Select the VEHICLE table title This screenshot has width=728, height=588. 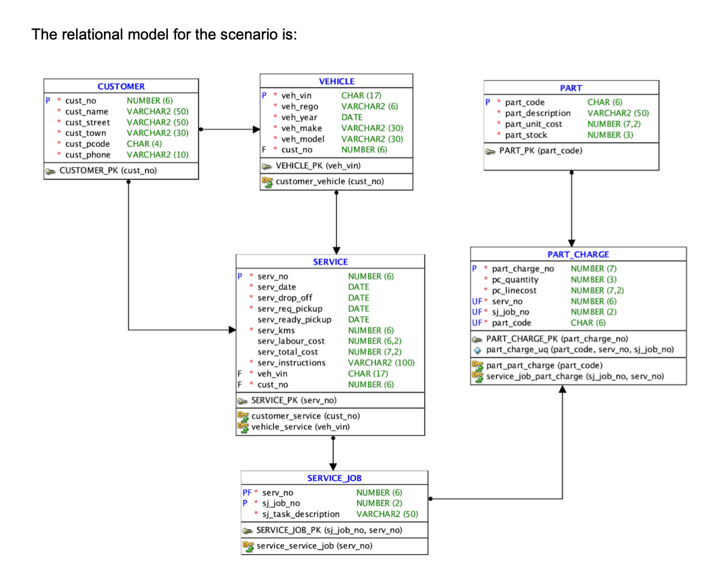[337, 82]
